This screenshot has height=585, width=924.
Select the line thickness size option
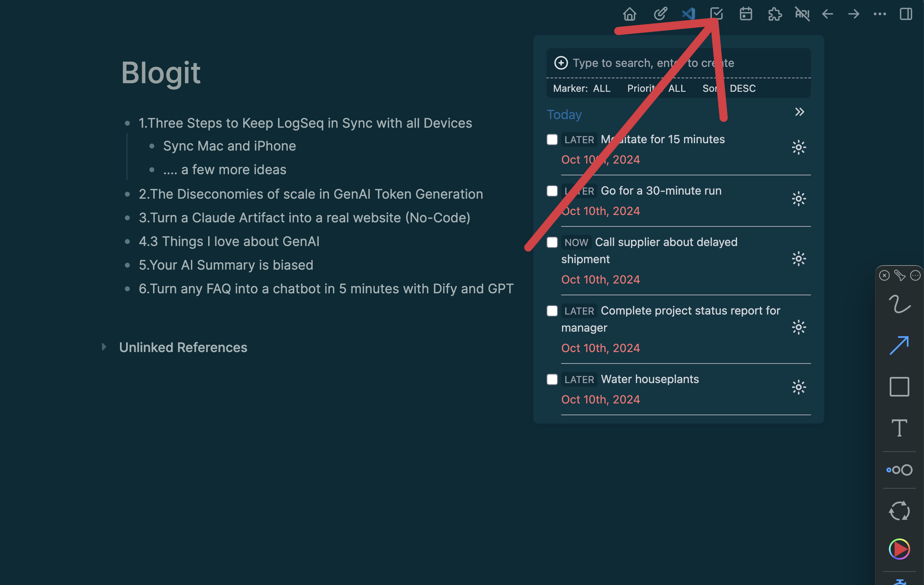[899, 470]
